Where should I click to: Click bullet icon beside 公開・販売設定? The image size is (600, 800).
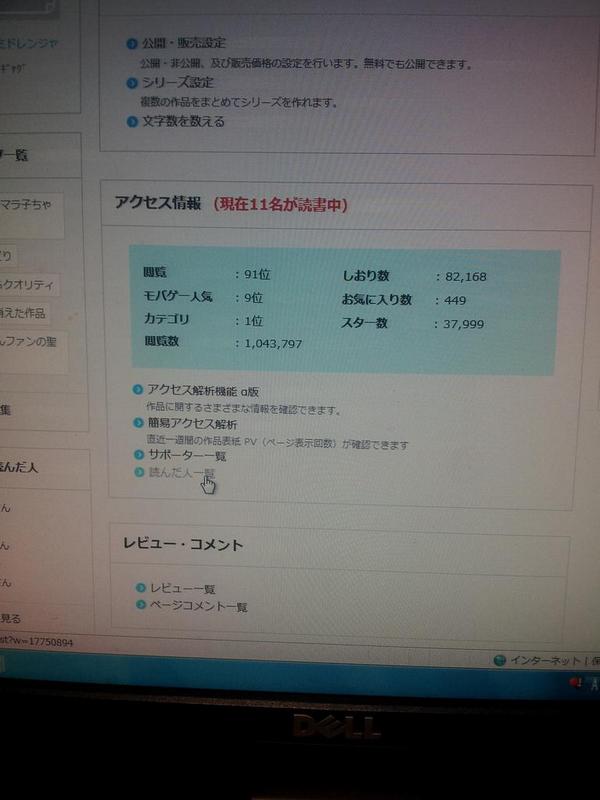tap(132, 44)
